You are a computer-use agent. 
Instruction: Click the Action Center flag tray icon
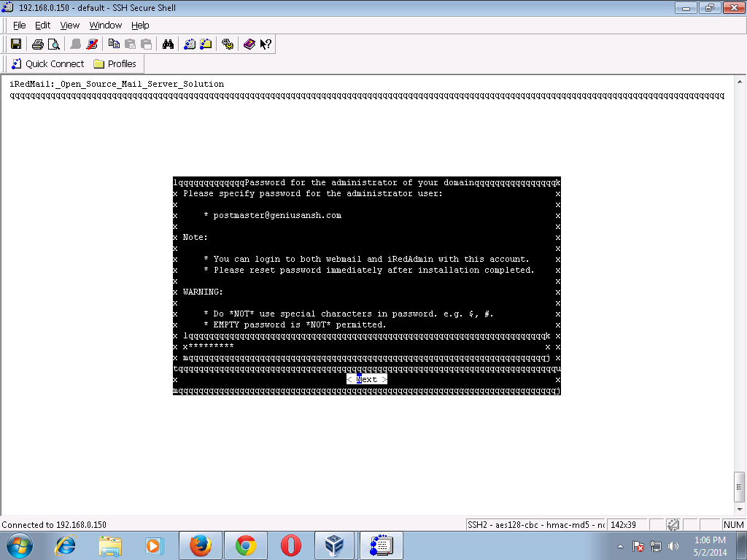pyautogui.click(x=638, y=546)
